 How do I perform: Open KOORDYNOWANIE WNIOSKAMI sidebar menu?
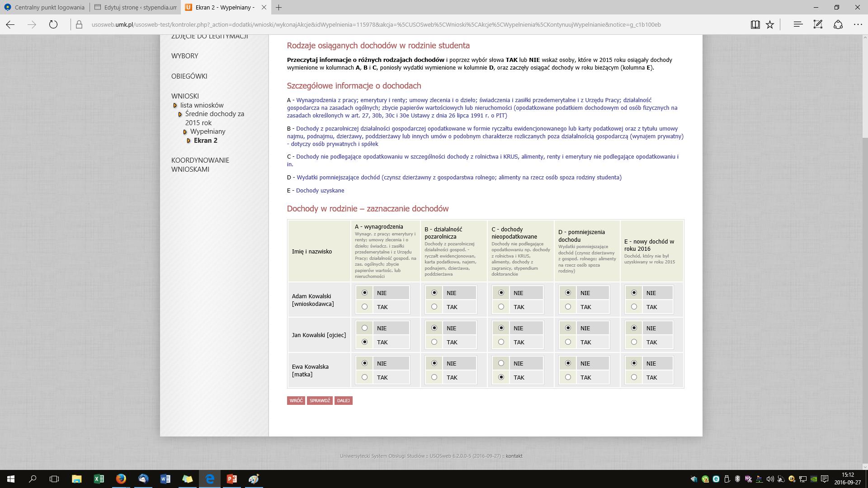coord(200,165)
